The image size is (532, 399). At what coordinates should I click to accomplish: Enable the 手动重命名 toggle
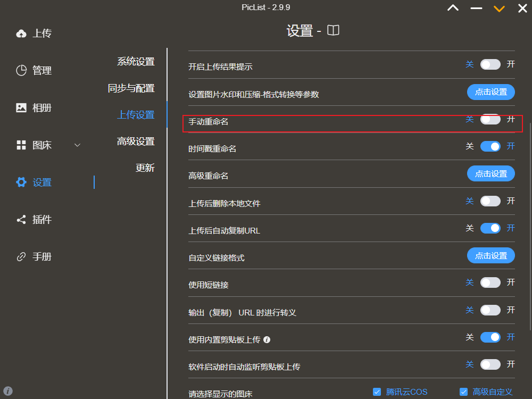490,119
